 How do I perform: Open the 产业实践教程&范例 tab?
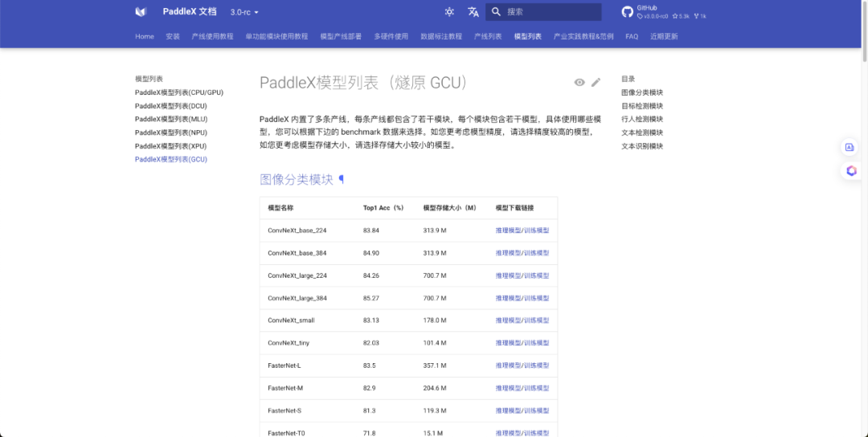pyautogui.click(x=583, y=36)
